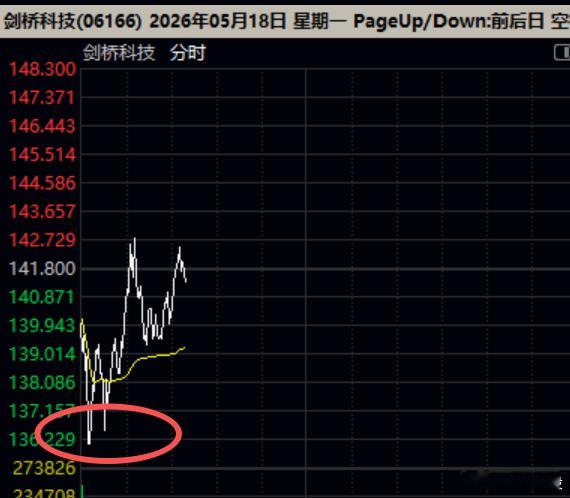Screen dimensions: 570x498
Task: Click the partially visible top-right chart icon
Action: 562,52
